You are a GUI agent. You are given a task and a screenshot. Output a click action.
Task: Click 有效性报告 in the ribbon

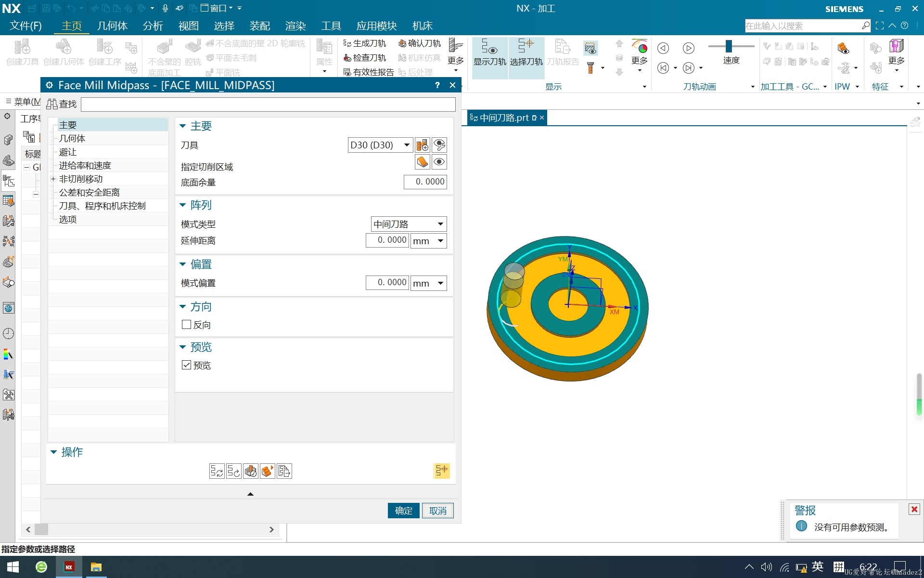[x=369, y=72]
